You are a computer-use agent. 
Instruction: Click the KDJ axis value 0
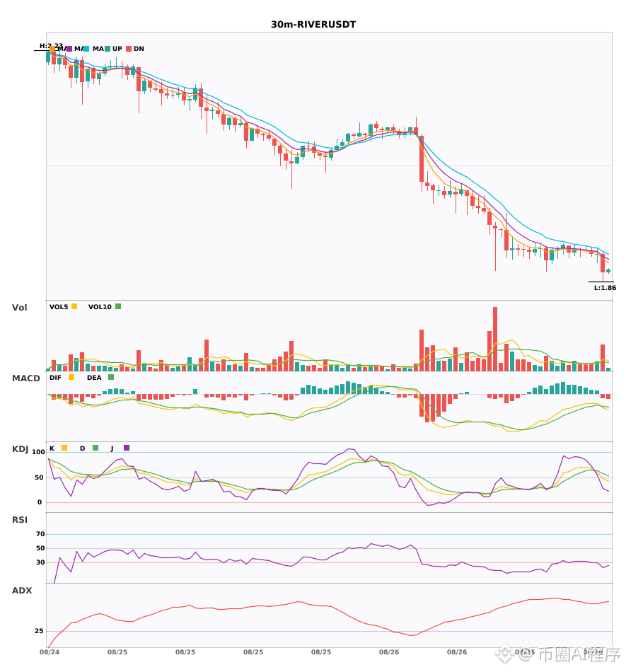tap(40, 502)
